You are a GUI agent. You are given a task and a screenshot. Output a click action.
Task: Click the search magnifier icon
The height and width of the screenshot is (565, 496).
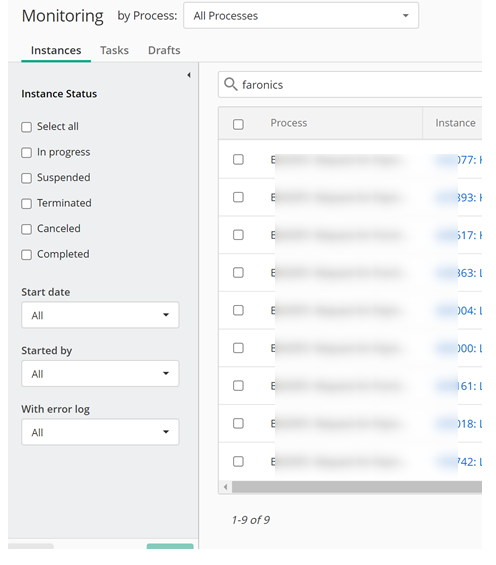[x=230, y=84]
